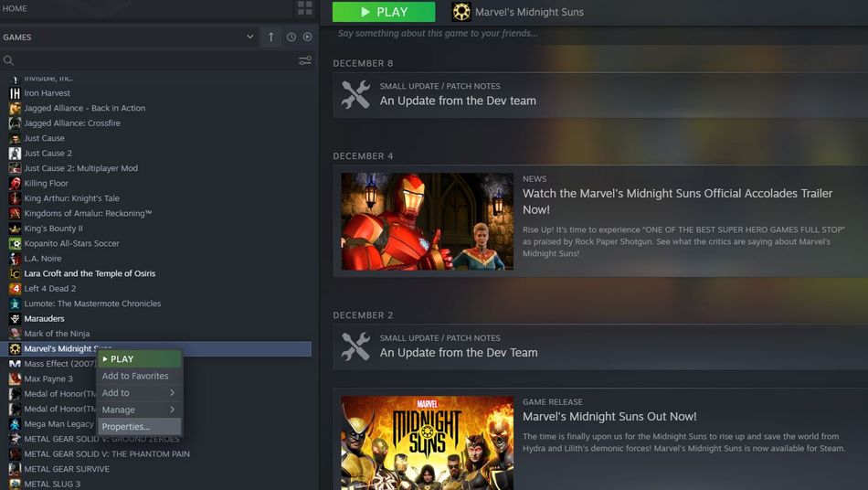Click the Mass Effect (2007) icon
Image resolution: width=868 pixels, height=490 pixels.
(x=15, y=363)
